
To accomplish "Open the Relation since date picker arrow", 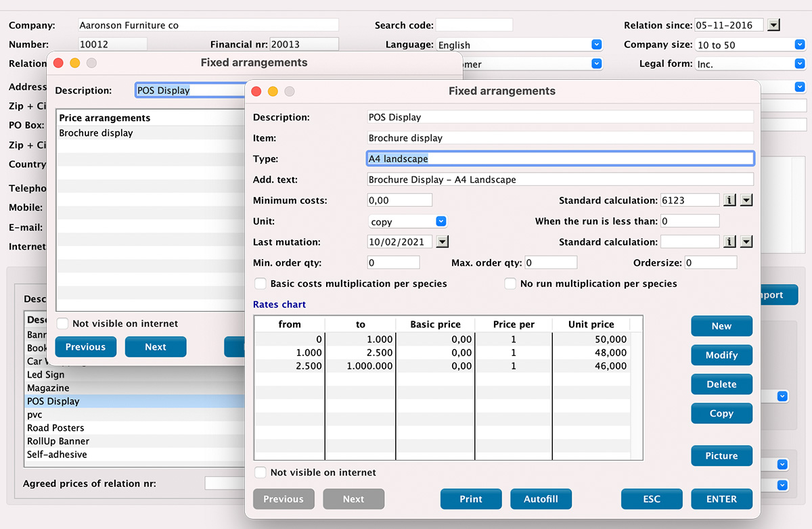I will (x=774, y=25).
